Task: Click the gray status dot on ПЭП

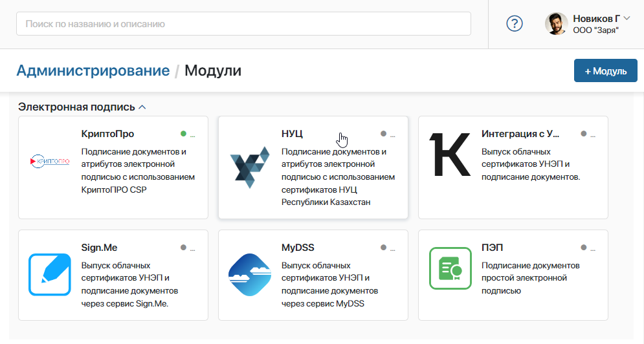Action: pyautogui.click(x=583, y=247)
